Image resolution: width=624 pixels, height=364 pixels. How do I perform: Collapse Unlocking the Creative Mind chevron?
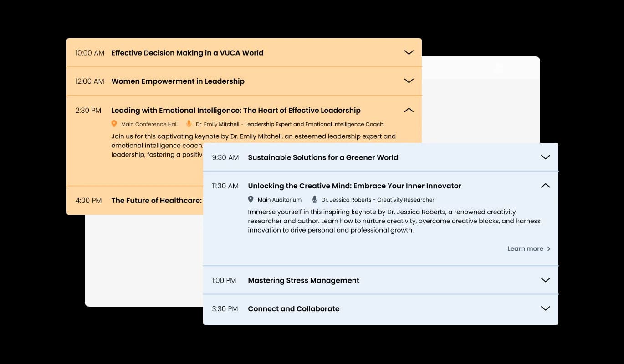(x=545, y=186)
